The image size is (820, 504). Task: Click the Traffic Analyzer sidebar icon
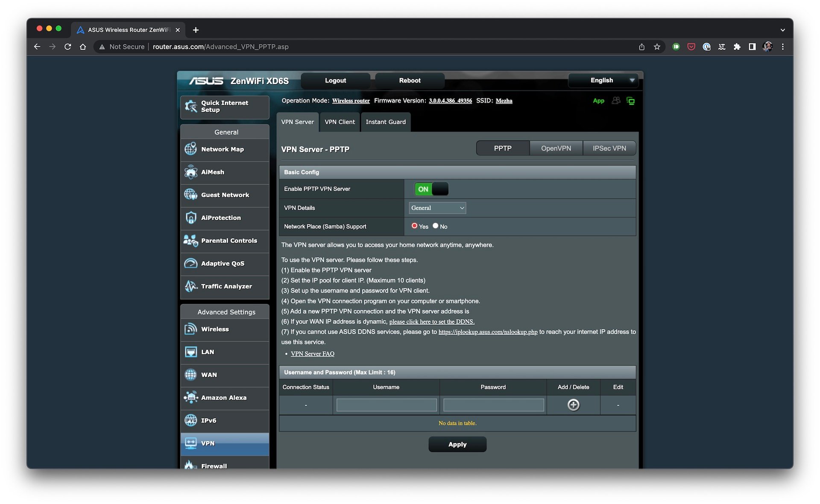point(191,286)
